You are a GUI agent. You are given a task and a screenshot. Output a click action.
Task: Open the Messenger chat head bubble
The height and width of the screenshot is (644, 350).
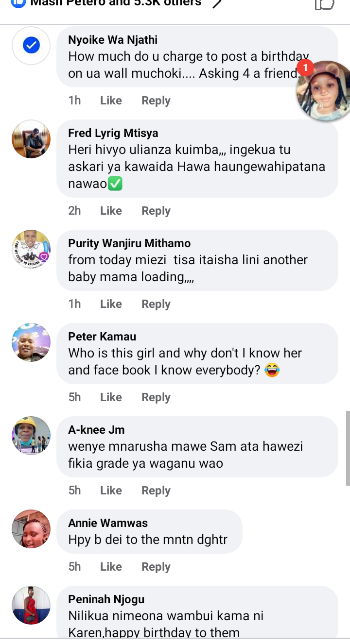click(324, 91)
